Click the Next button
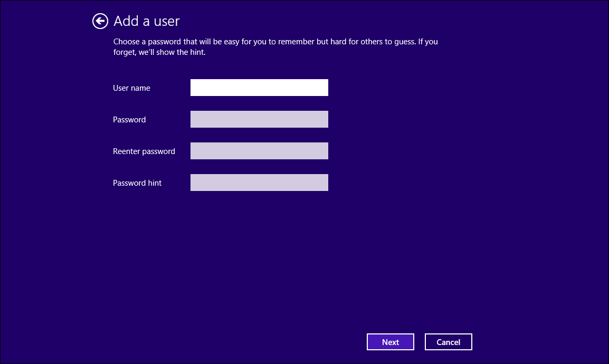 point(391,342)
